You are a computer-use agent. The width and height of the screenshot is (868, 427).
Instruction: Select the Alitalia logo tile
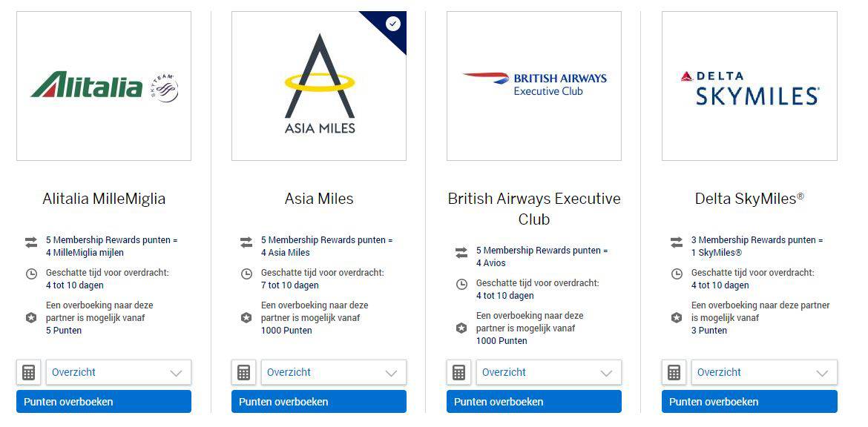(x=104, y=86)
